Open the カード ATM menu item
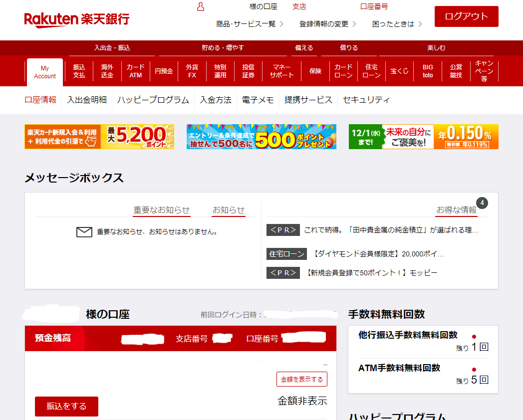Viewport: 523px width, 420px height. [x=135, y=71]
